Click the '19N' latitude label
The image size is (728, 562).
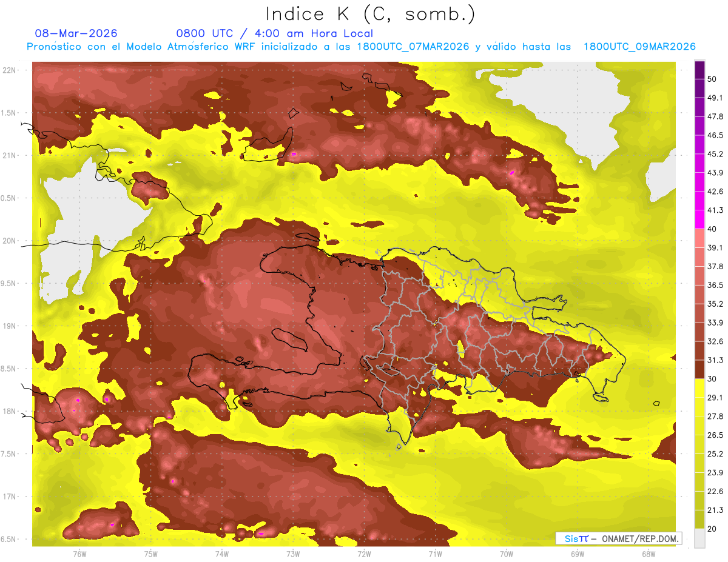pos(10,326)
